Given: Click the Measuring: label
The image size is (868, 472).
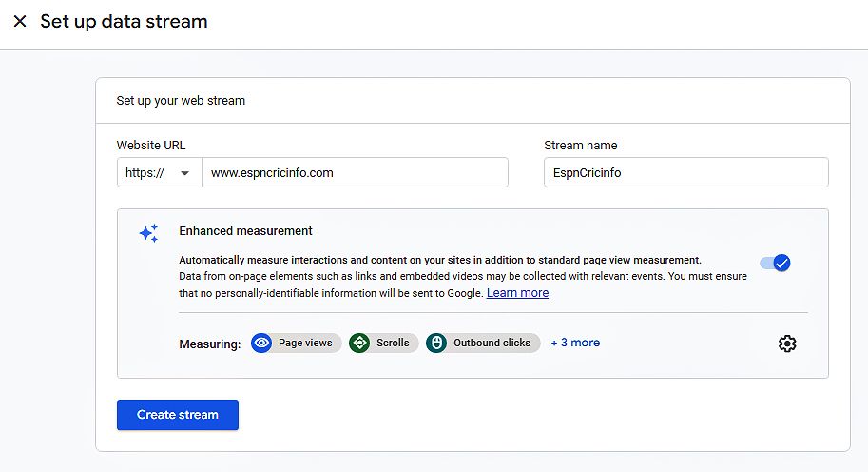Looking at the screenshot, I should 210,344.
